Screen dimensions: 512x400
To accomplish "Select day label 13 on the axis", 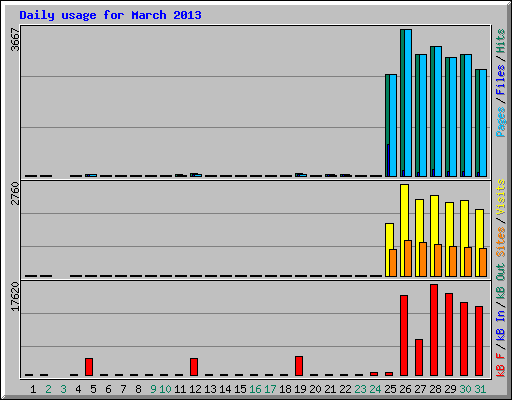I will (210, 389).
